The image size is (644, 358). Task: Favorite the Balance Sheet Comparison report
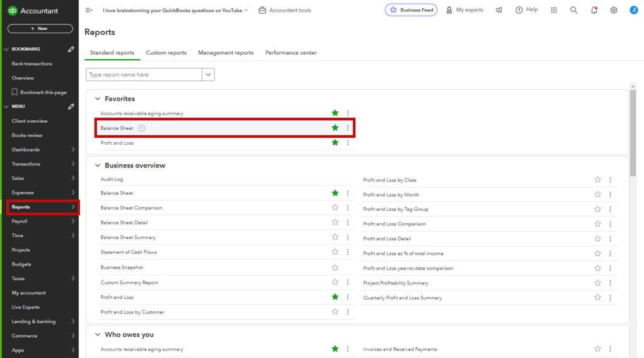point(335,208)
